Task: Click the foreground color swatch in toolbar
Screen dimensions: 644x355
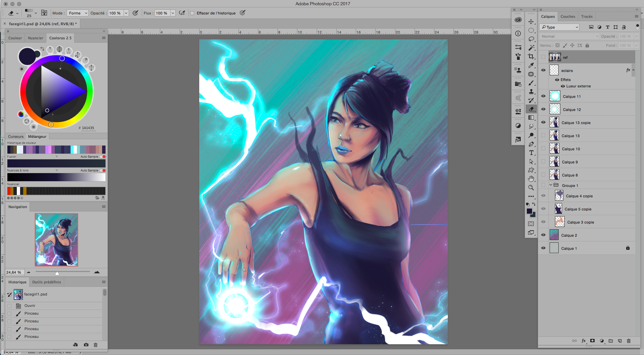Action: tap(529, 211)
